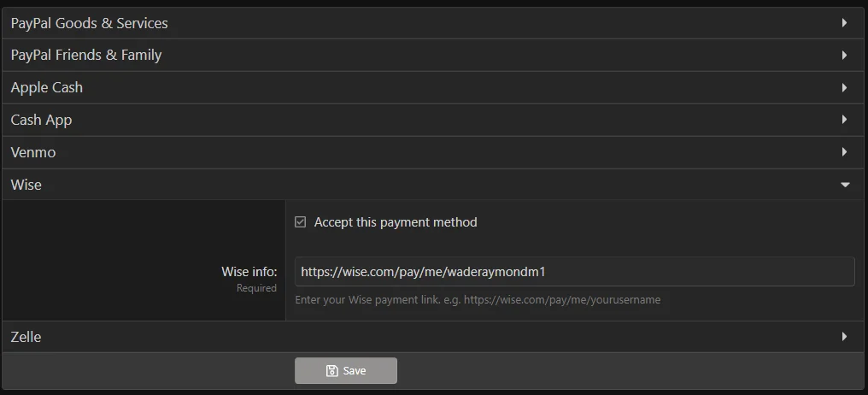Click the Required text under Wise info

pyautogui.click(x=256, y=288)
